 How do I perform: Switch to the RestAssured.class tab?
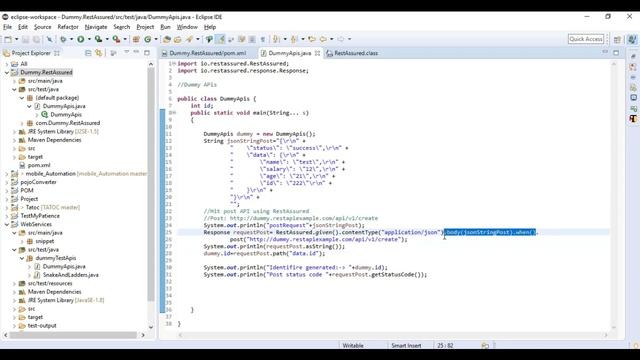point(356,53)
